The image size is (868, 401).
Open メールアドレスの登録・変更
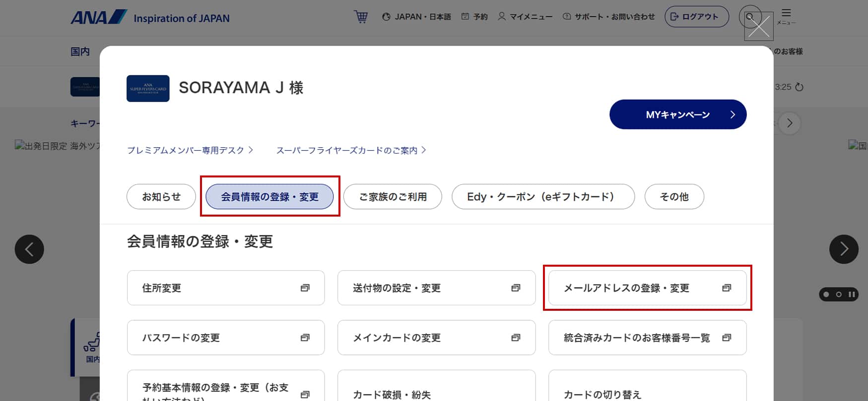(647, 288)
